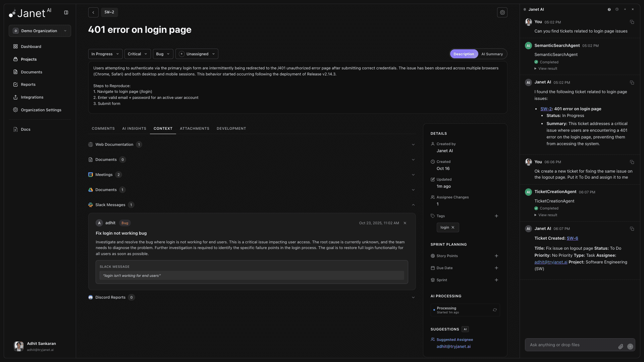
Task: Open ticket settings gear icon
Action: point(502,12)
